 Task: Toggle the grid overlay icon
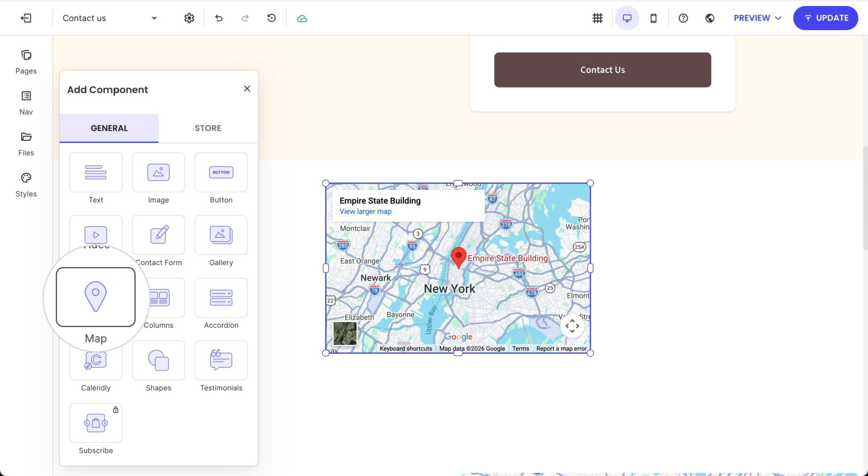pos(597,18)
